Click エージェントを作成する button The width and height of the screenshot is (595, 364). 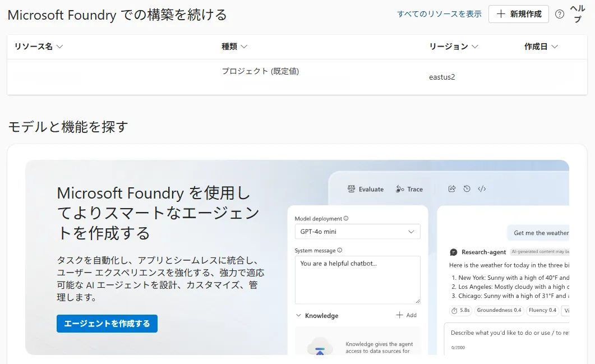107,324
